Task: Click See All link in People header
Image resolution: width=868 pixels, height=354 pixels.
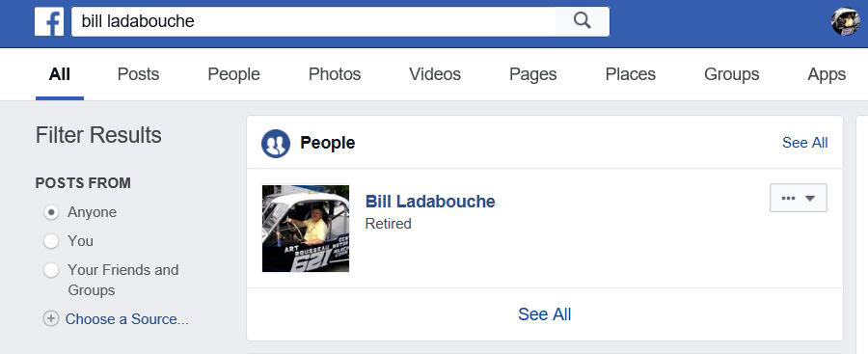Action: click(x=805, y=143)
